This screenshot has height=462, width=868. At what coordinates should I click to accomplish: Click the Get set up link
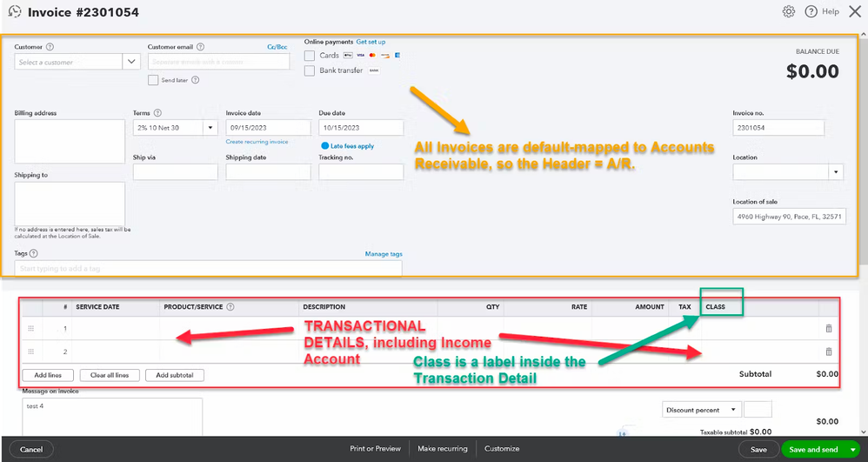[371, 42]
